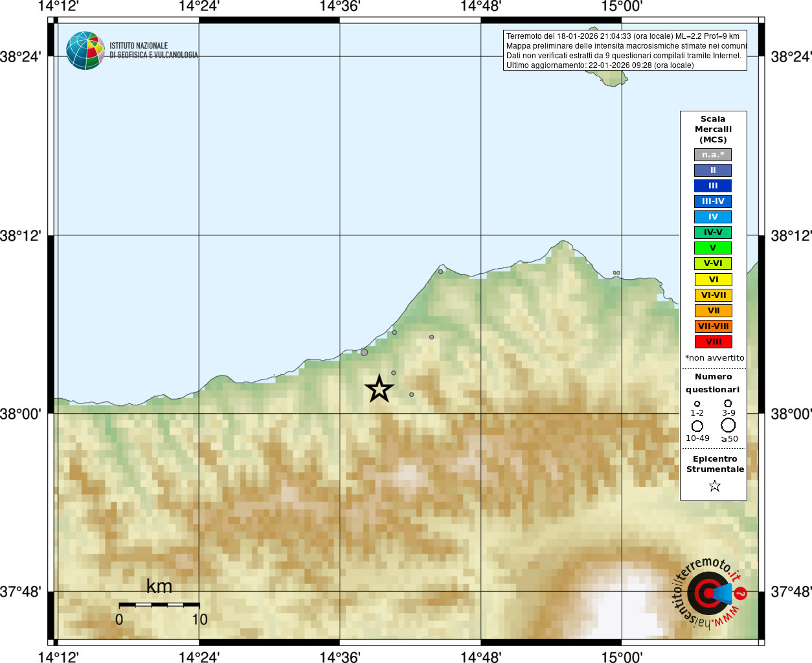Select the green V intensity swatch
Screen dimensions: 812x663
tap(713, 248)
